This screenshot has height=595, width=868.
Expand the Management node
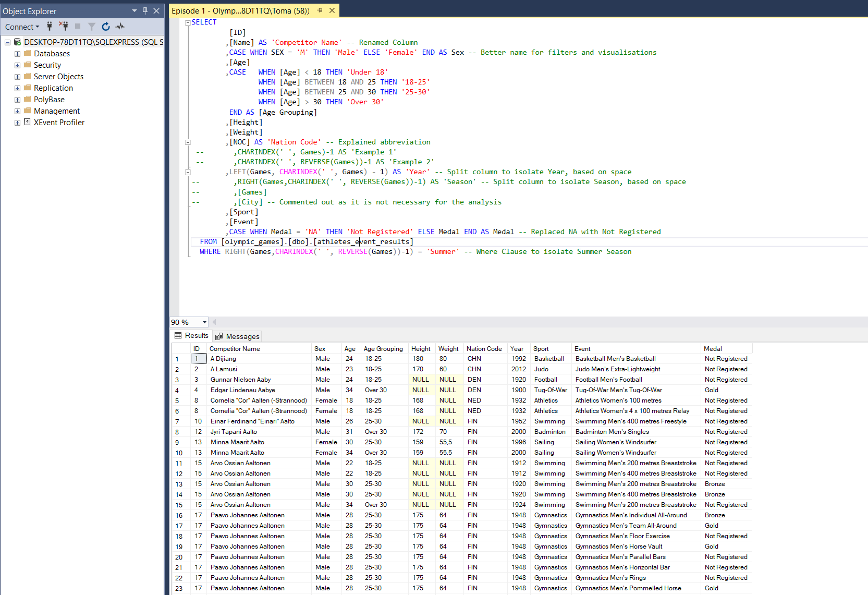pos(17,111)
